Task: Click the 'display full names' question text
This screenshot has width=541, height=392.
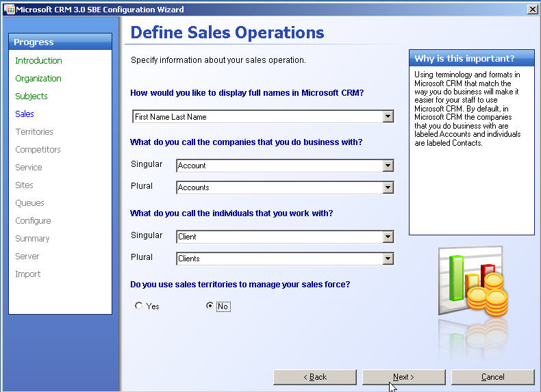Action: tap(247, 93)
